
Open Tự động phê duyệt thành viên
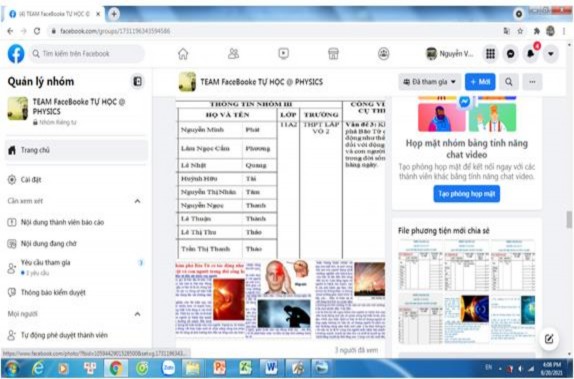click(x=77, y=335)
